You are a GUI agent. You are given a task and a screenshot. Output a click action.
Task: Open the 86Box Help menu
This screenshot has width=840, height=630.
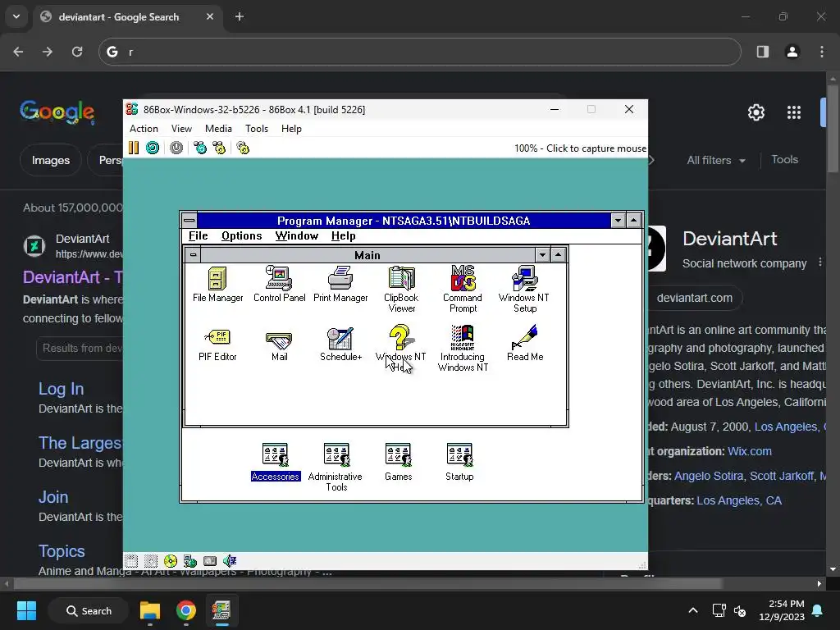pos(291,129)
